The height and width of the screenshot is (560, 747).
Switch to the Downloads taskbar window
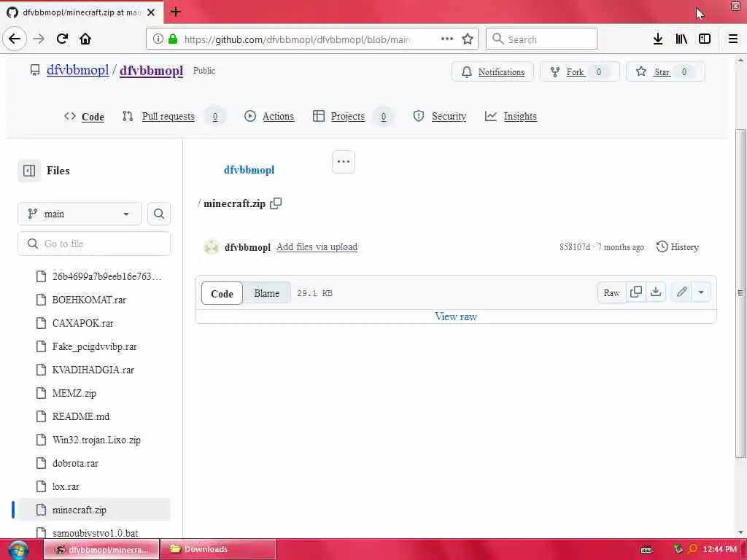click(x=217, y=550)
